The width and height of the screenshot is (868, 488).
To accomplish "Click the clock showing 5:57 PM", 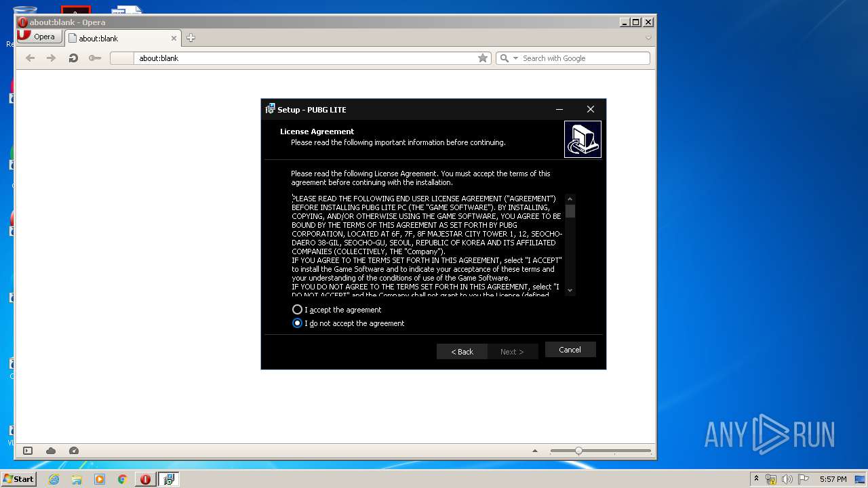I will [833, 479].
